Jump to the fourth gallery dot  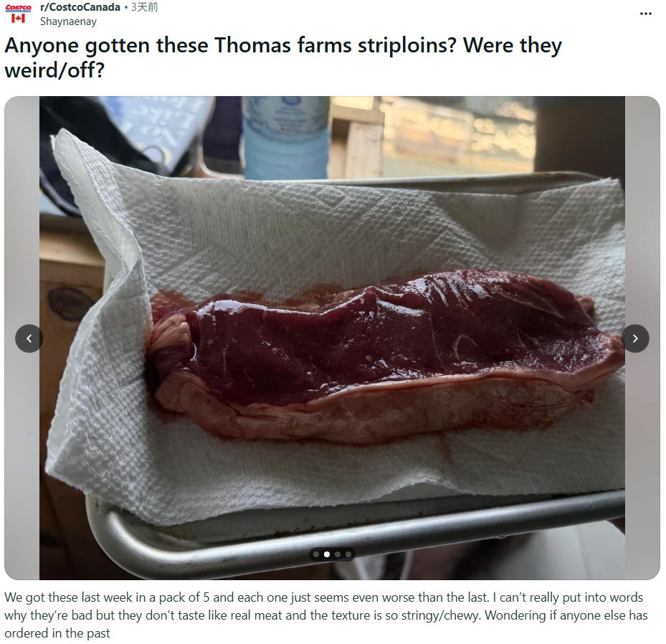tap(348, 554)
